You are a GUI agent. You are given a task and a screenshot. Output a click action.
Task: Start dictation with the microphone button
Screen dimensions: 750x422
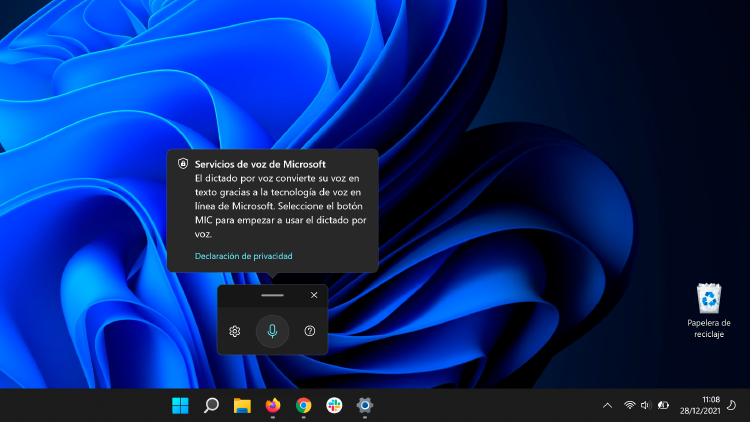click(x=272, y=331)
